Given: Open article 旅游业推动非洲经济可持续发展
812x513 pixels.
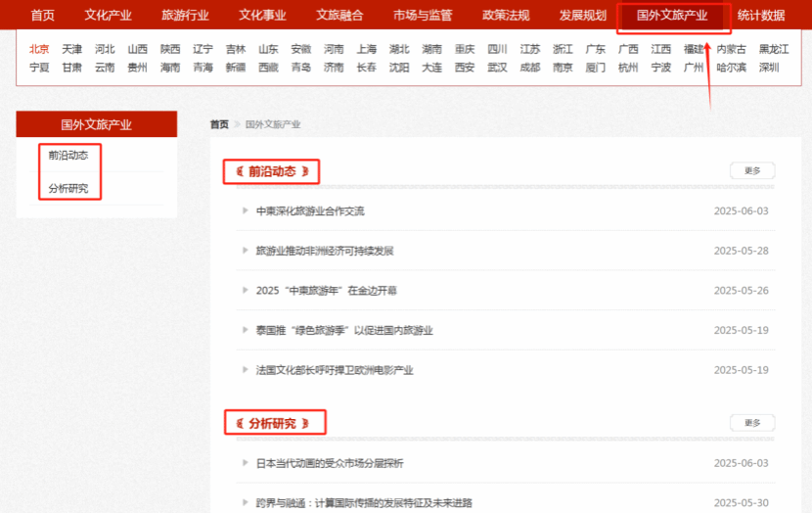Looking at the screenshot, I should point(324,251).
